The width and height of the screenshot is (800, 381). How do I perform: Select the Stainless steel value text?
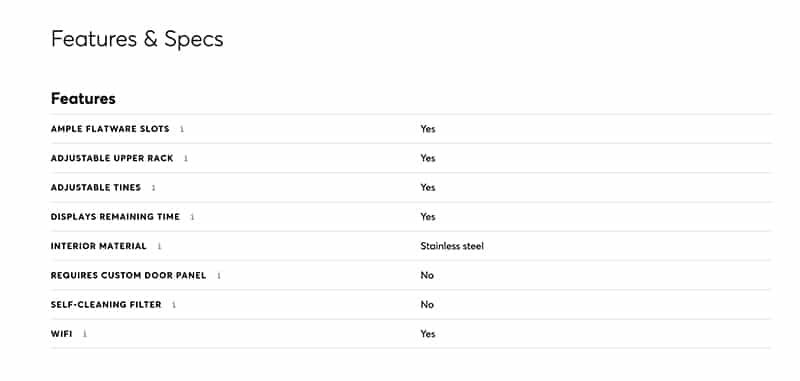coord(452,246)
